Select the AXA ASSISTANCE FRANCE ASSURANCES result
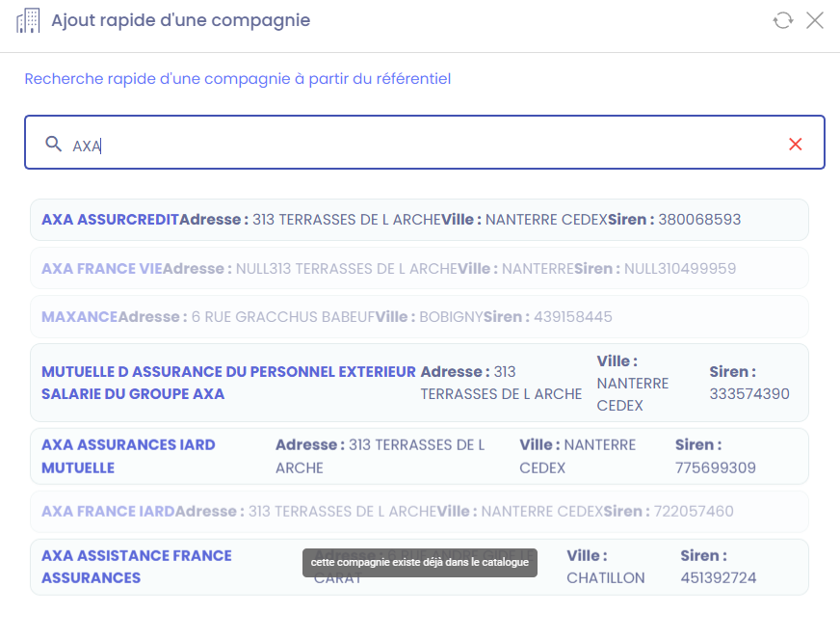Viewport: 840px width, 640px height. (x=419, y=567)
